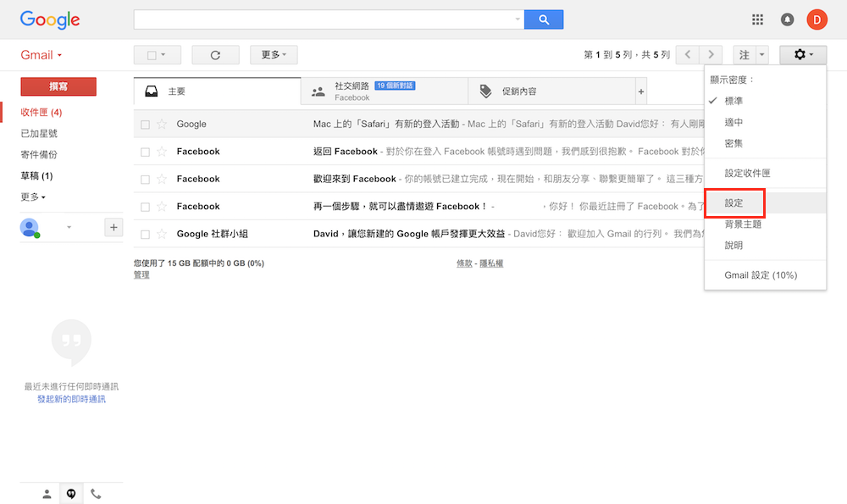
Task: Click the red 撰寫 compose button
Action: click(58, 86)
